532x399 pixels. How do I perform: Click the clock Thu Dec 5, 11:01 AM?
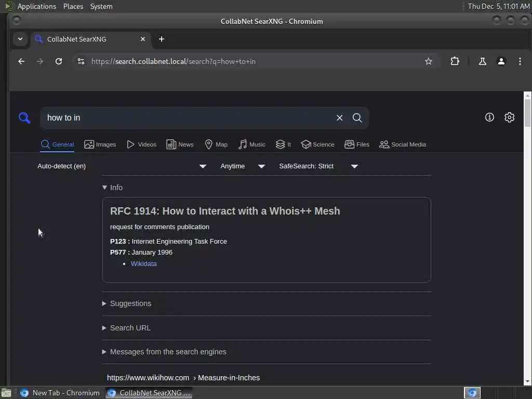(499, 6)
